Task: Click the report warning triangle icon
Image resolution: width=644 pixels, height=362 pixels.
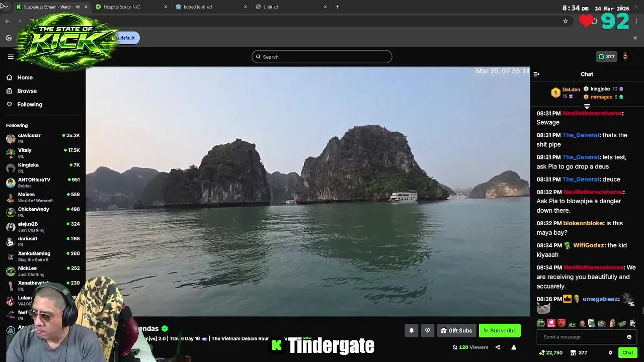Action: coord(514,347)
